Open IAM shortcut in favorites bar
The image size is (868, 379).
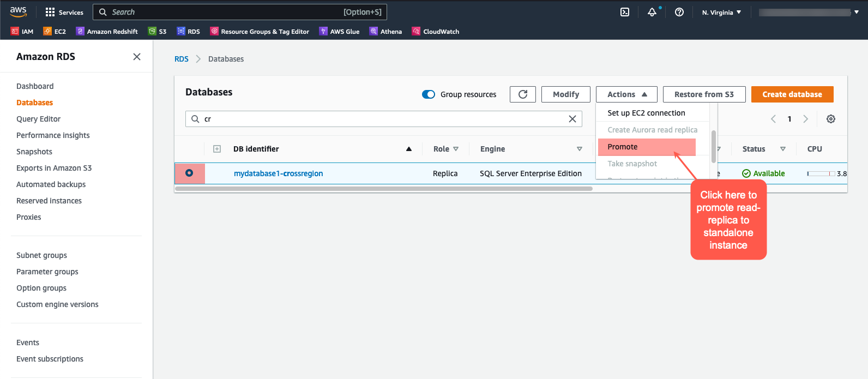click(22, 32)
